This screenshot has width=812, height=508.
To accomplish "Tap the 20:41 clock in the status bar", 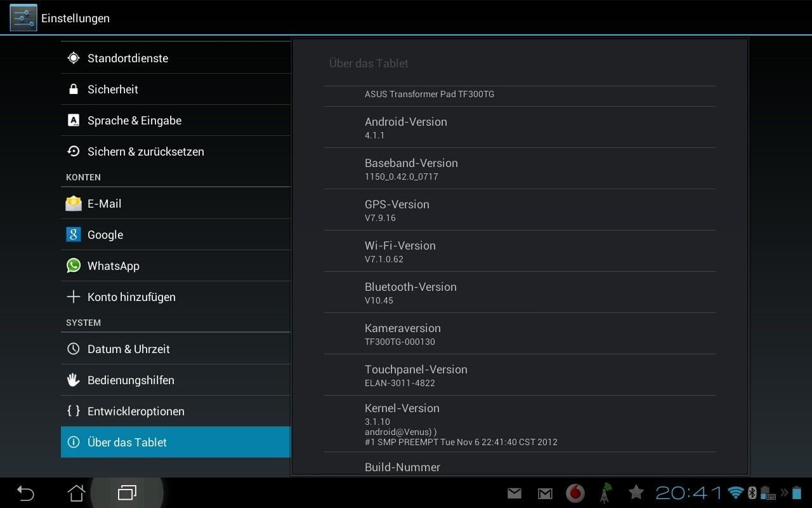I will pyautogui.click(x=689, y=493).
